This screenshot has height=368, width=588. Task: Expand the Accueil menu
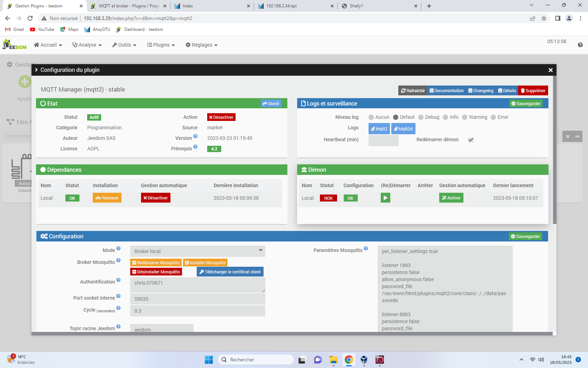point(48,45)
